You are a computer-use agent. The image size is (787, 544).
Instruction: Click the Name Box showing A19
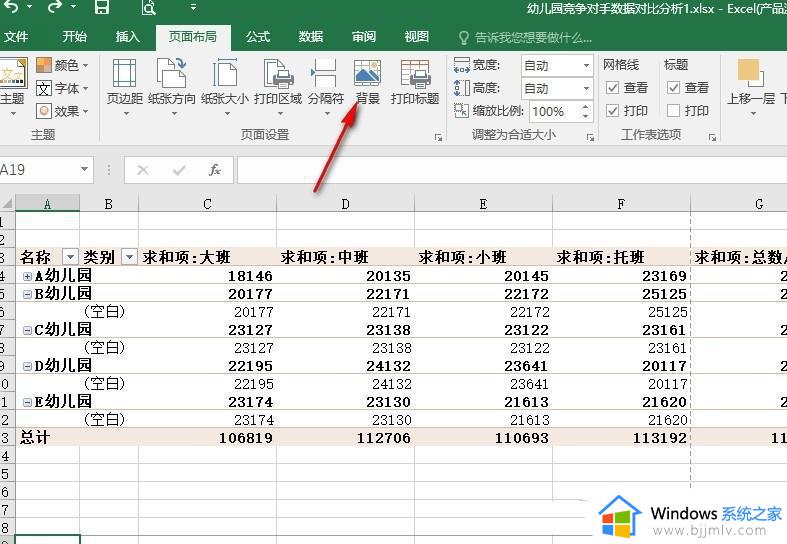click(38, 170)
